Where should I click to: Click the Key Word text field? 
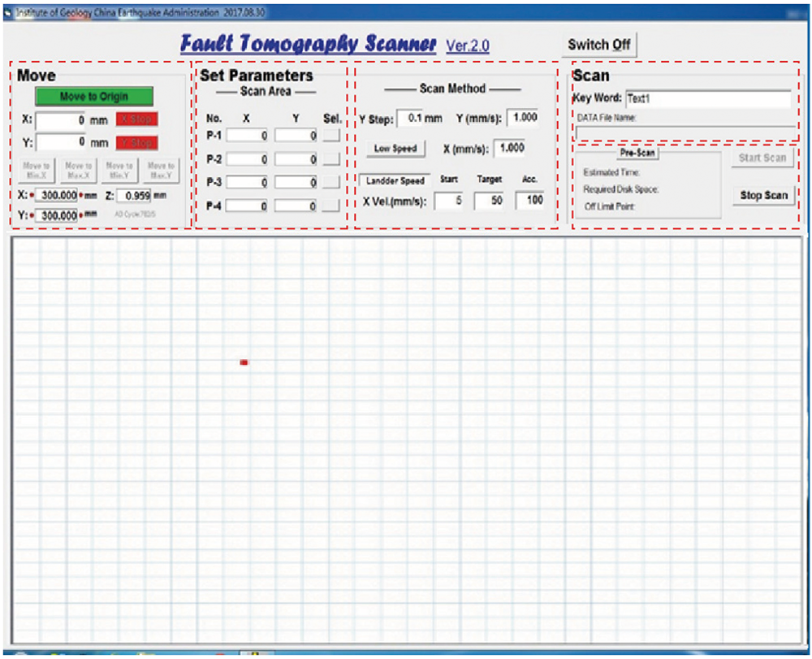pyautogui.click(x=708, y=98)
